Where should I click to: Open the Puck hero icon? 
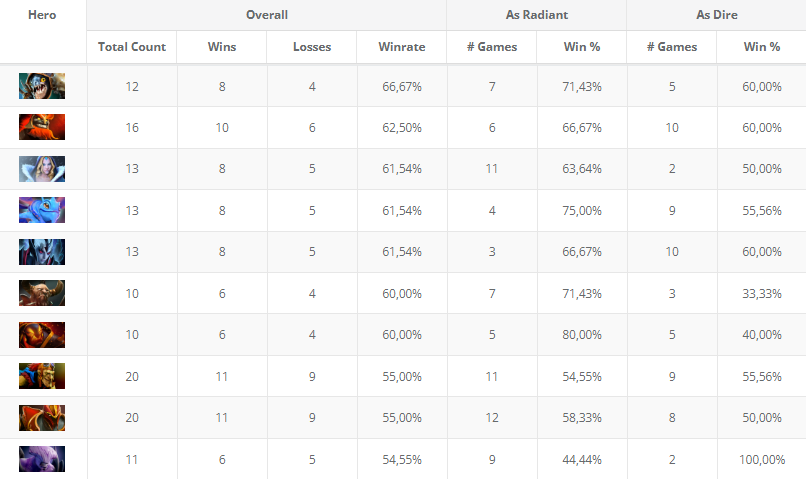(42, 210)
